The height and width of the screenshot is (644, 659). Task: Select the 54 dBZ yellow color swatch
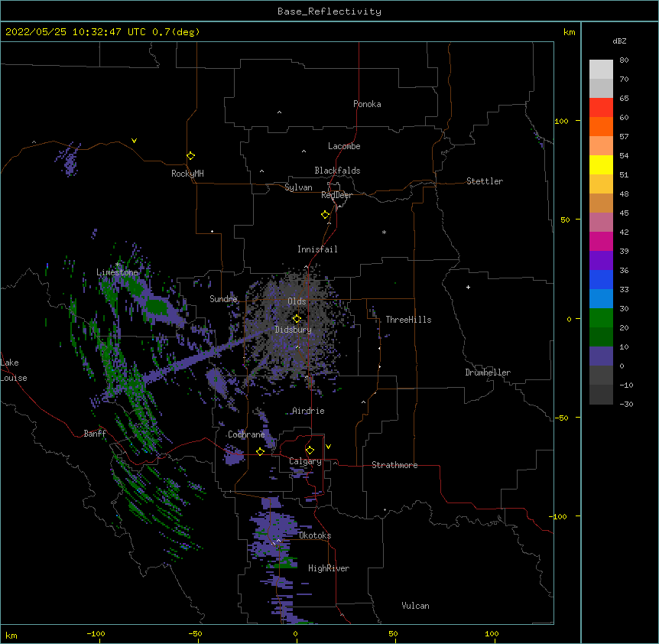(601, 164)
